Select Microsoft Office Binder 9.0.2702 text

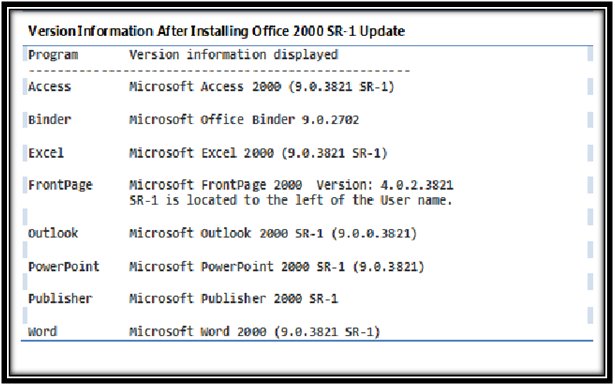(x=244, y=120)
